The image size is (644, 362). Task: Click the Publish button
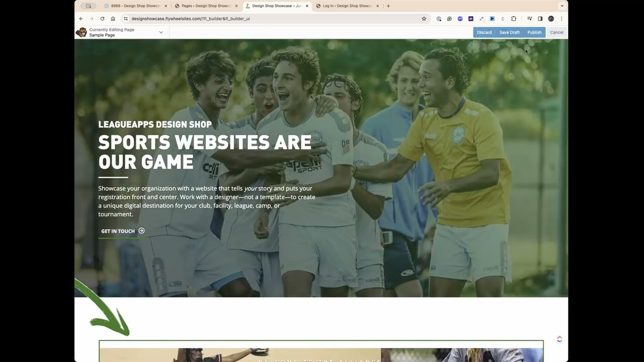534,32
